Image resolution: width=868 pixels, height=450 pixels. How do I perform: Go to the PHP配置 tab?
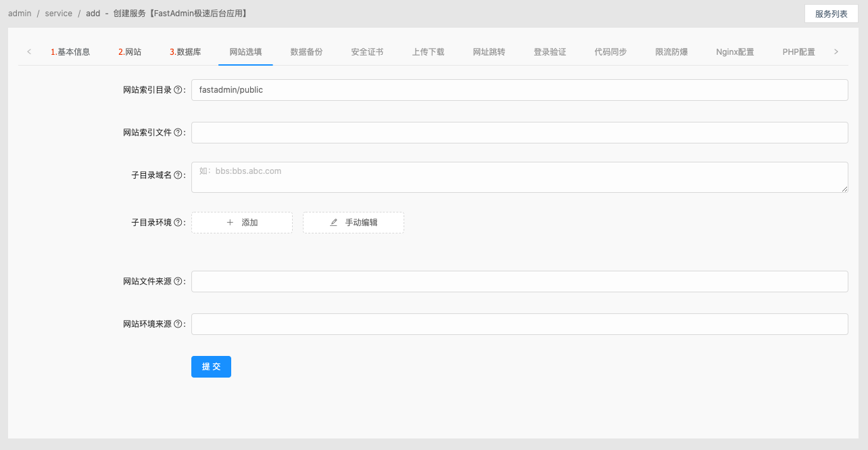[x=798, y=51]
